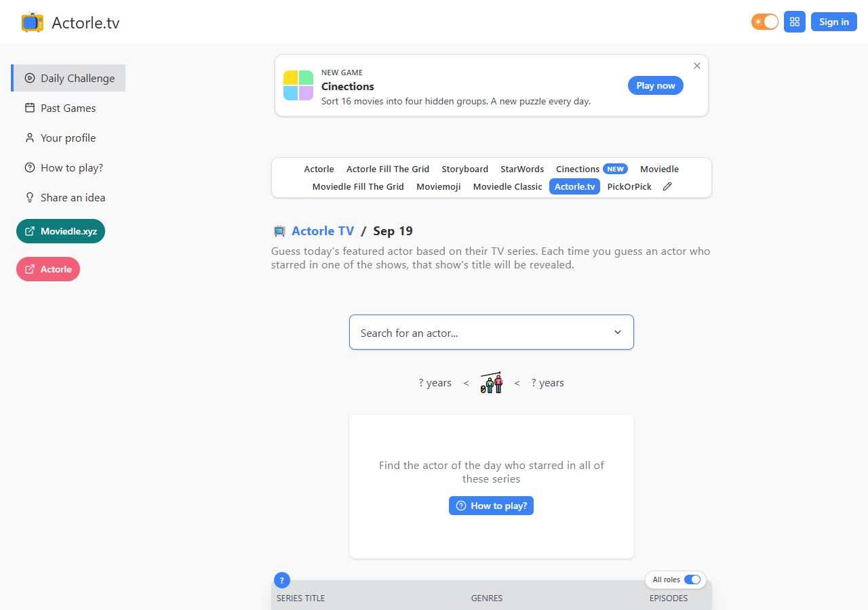
Task: Click the Sign in button
Action: point(834,22)
